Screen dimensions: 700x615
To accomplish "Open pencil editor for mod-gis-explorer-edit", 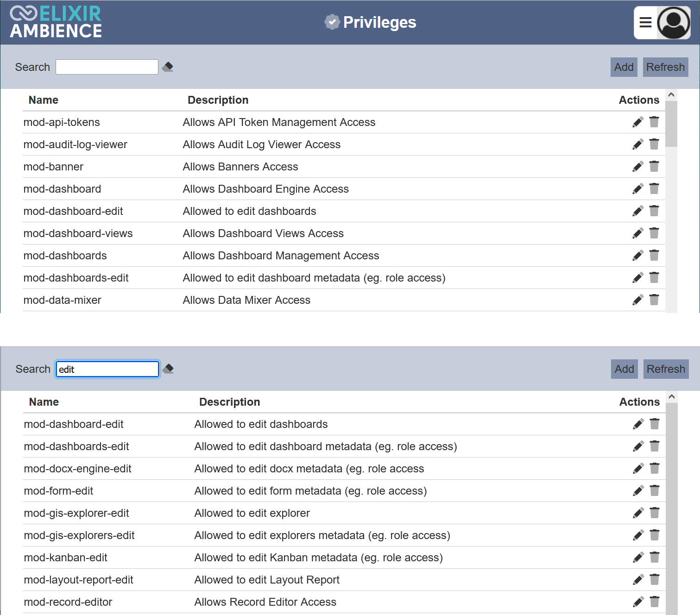I will pos(638,513).
